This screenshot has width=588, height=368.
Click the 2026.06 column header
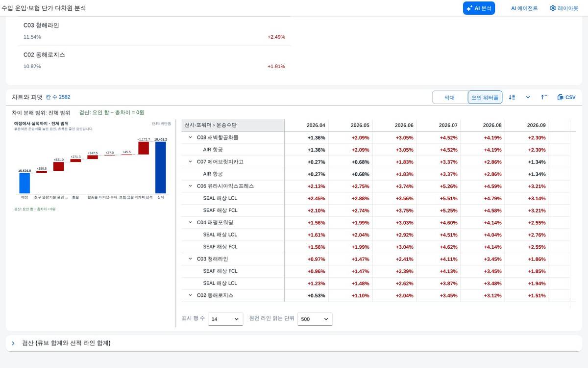coord(394,125)
